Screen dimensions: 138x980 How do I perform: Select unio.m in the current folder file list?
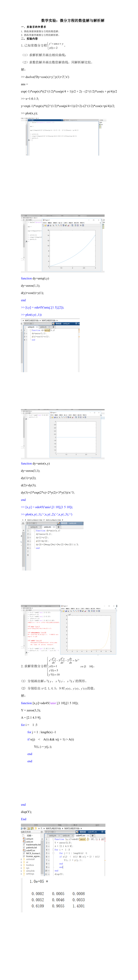pos(30,842)
